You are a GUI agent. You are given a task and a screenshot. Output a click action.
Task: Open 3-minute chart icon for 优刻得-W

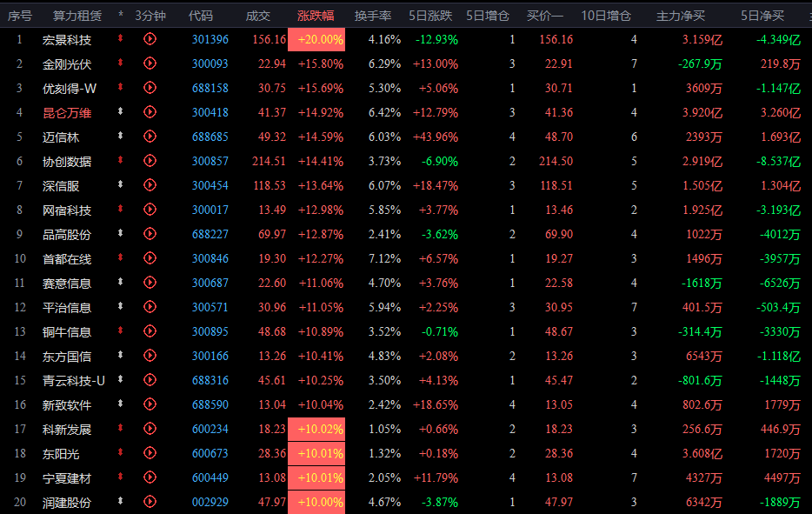coord(150,88)
